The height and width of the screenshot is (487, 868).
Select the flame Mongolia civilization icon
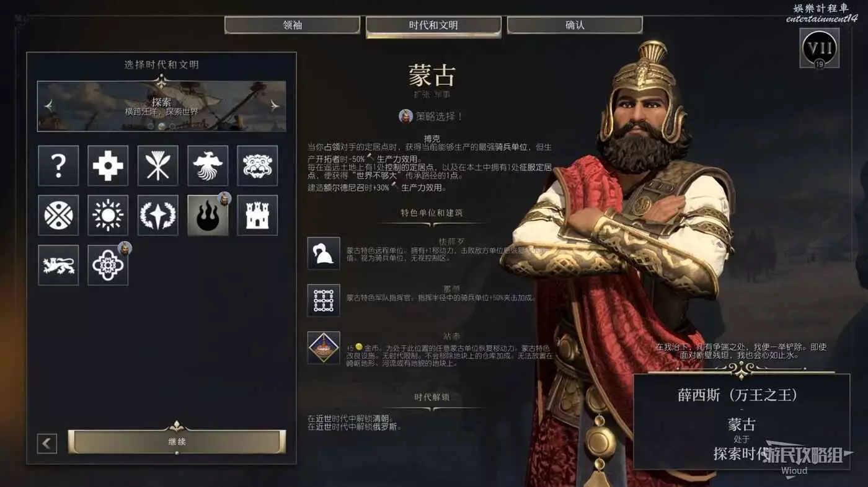pos(208,215)
